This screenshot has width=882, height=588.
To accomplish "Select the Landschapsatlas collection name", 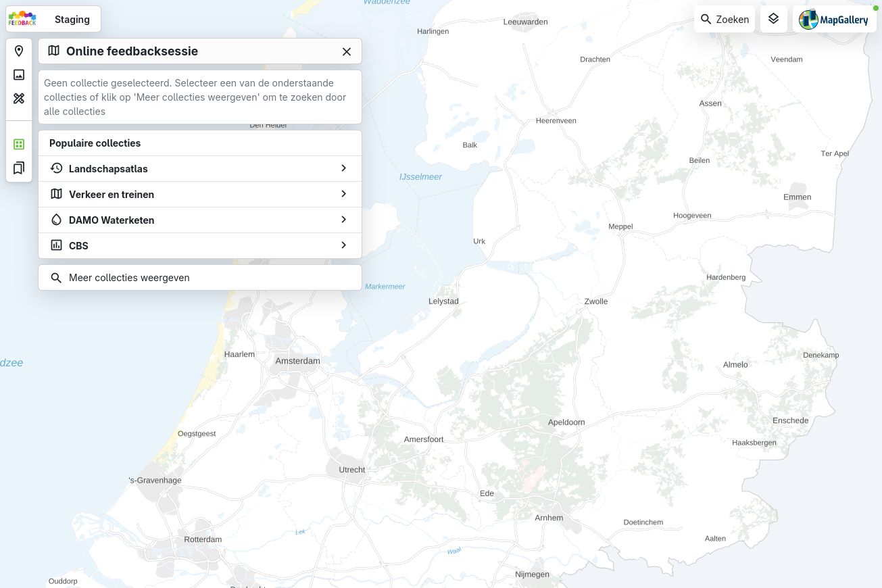I will tap(108, 169).
